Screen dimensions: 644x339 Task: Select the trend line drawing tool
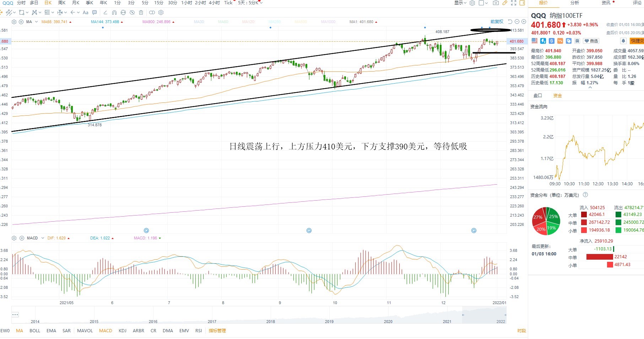point(9,12)
